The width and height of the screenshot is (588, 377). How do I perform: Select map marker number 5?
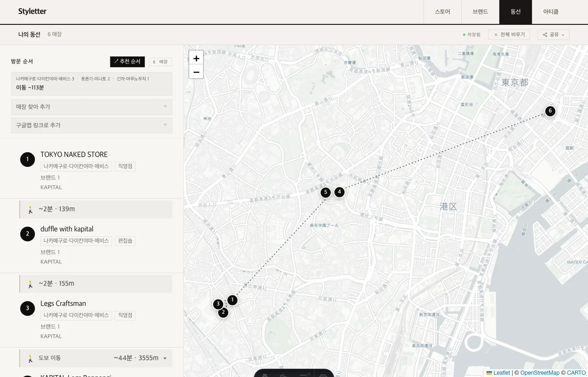click(326, 192)
